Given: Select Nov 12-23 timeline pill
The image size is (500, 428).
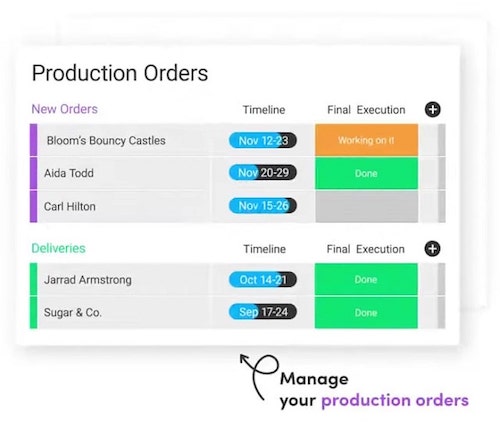Looking at the screenshot, I should coord(263,140).
